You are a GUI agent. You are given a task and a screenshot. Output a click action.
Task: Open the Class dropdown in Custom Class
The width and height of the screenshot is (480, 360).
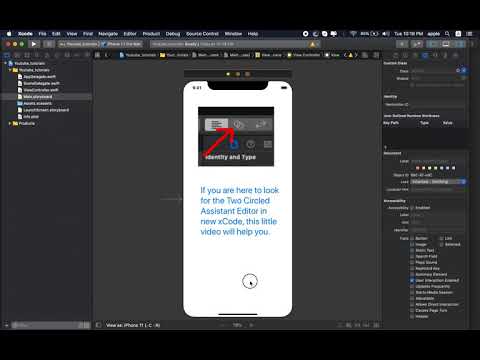tap(463, 71)
